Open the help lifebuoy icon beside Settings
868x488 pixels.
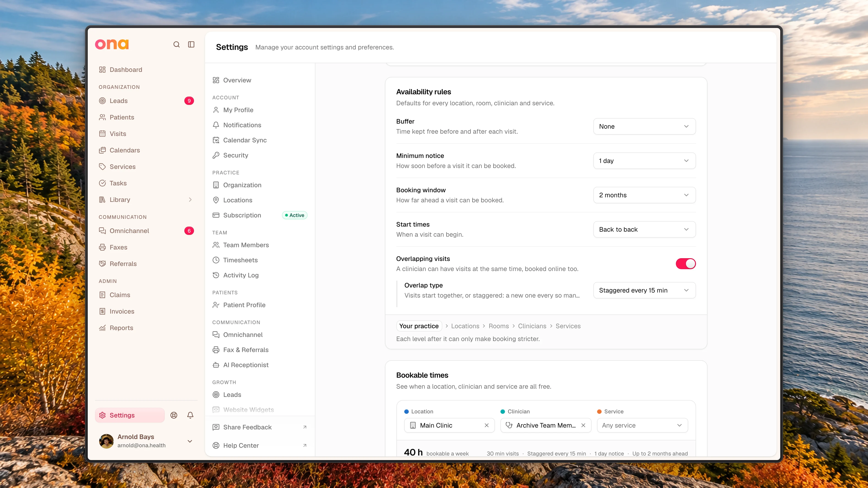point(174,415)
